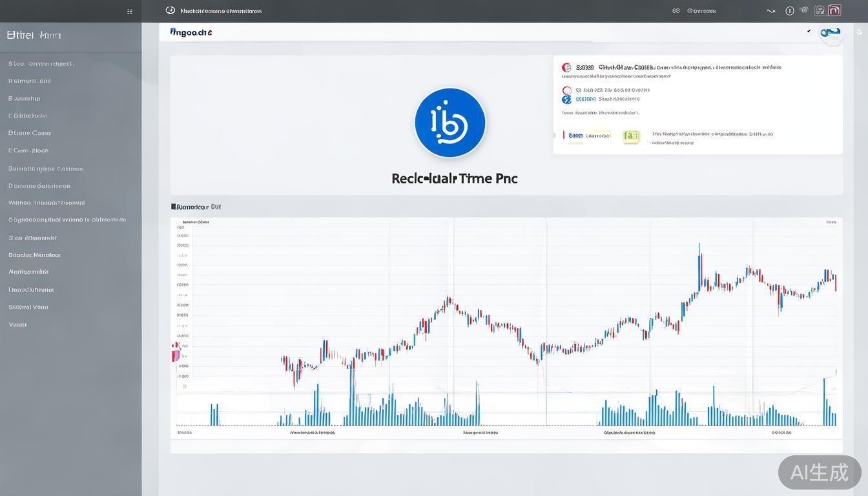Switch to the 'Ingoo.ch' tab
Screen dimensions: 868x496
(x=191, y=32)
